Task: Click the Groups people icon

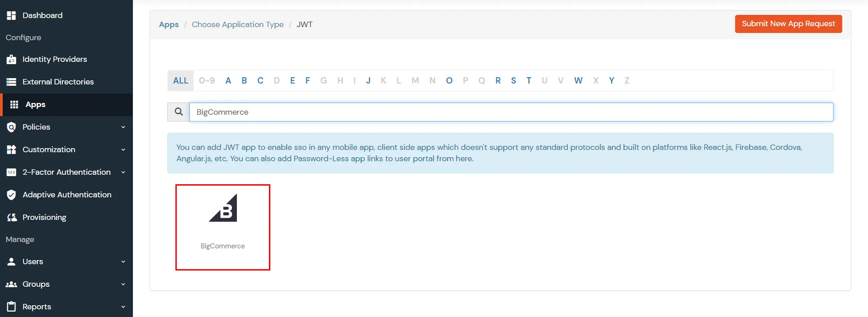Action: coord(11,284)
